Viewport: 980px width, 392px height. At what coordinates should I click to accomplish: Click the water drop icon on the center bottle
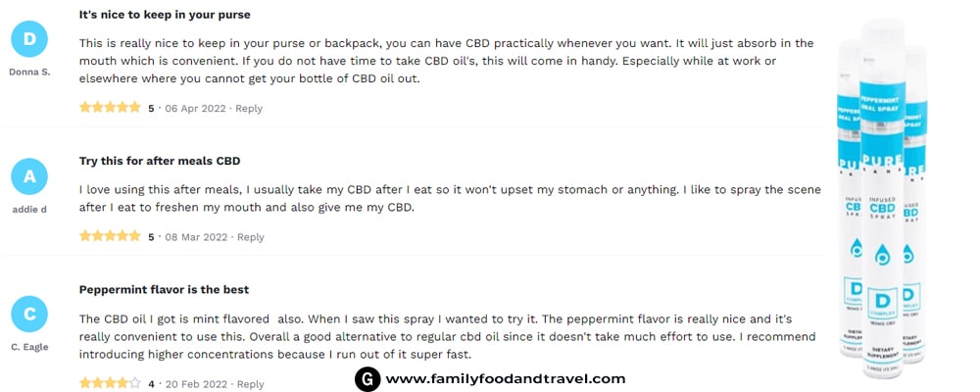point(881,253)
